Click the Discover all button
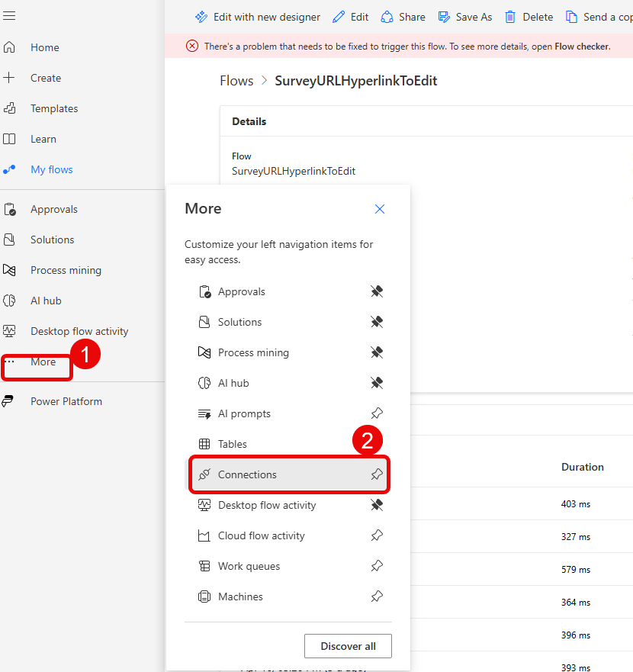 tap(348, 646)
